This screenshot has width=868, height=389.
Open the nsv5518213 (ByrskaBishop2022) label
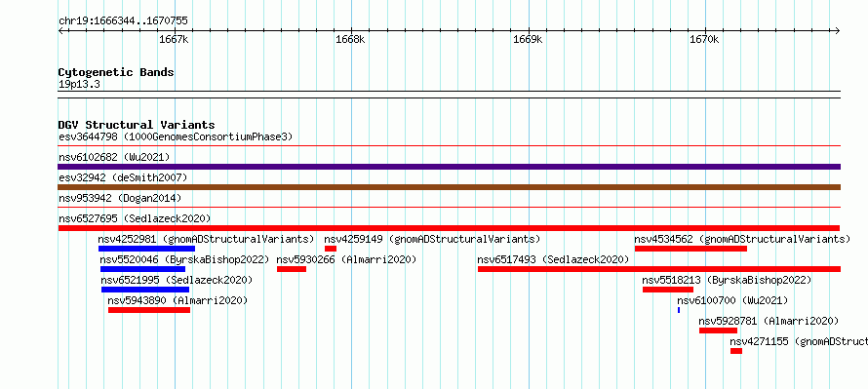tap(727, 280)
